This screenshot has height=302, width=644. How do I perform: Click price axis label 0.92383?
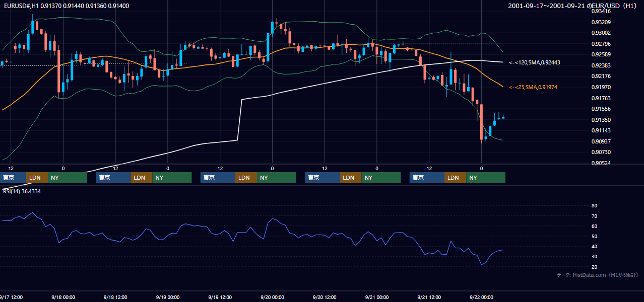601,65
